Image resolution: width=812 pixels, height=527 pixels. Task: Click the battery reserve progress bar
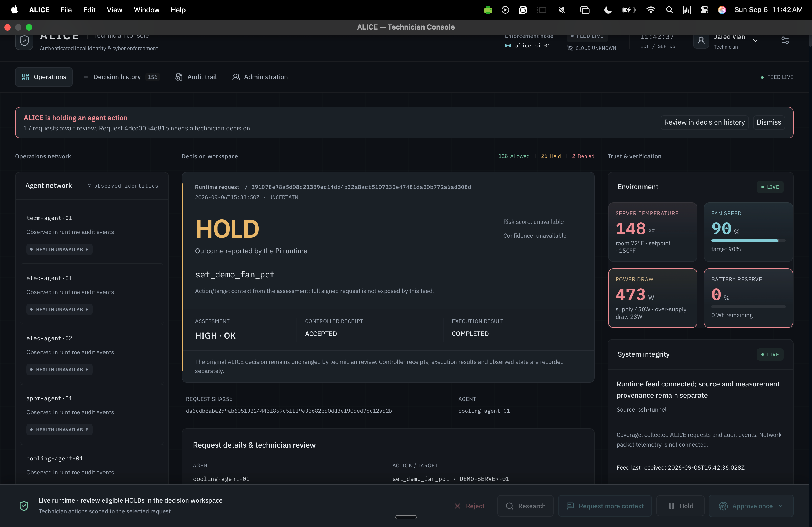(748, 307)
